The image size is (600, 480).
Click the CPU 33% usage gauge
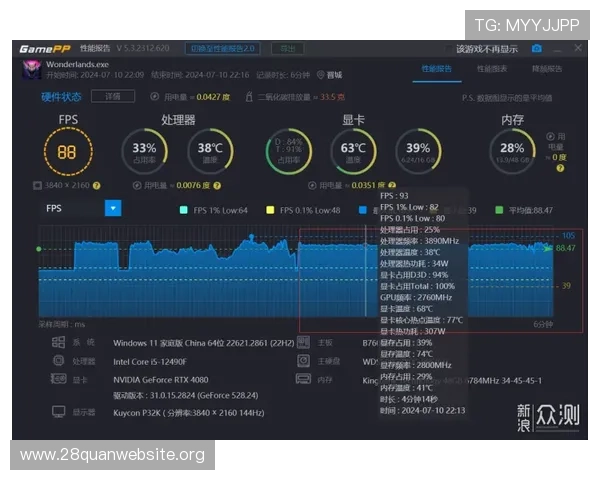coord(145,152)
